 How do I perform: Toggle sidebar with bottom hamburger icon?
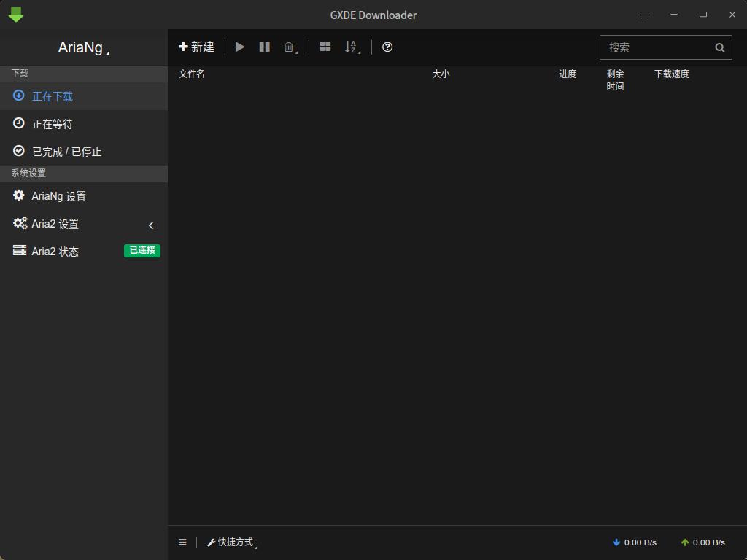point(182,542)
